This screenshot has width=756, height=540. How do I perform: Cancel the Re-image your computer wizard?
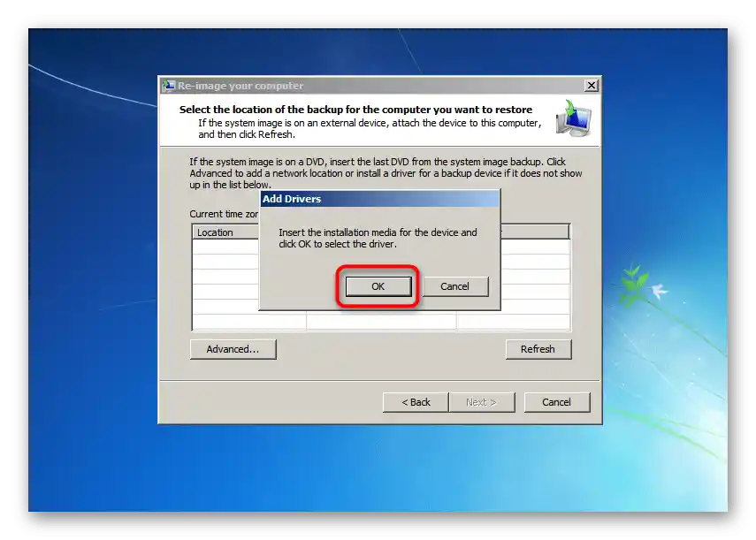pyautogui.click(x=556, y=402)
